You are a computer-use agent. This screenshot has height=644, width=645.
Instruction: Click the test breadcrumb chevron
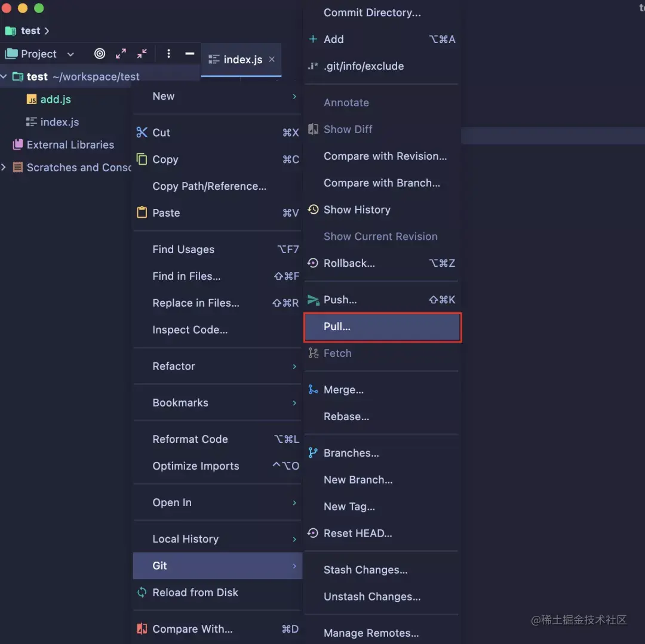click(x=47, y=31)
